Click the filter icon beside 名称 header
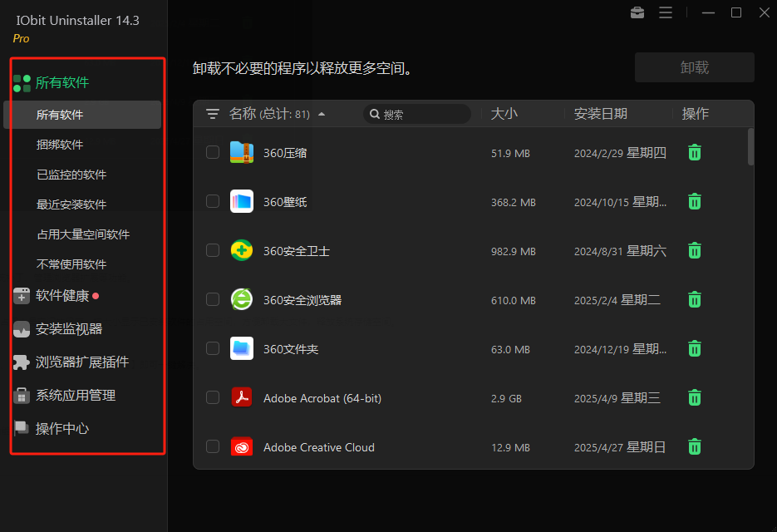777x532 pixels. coord(213,114)
